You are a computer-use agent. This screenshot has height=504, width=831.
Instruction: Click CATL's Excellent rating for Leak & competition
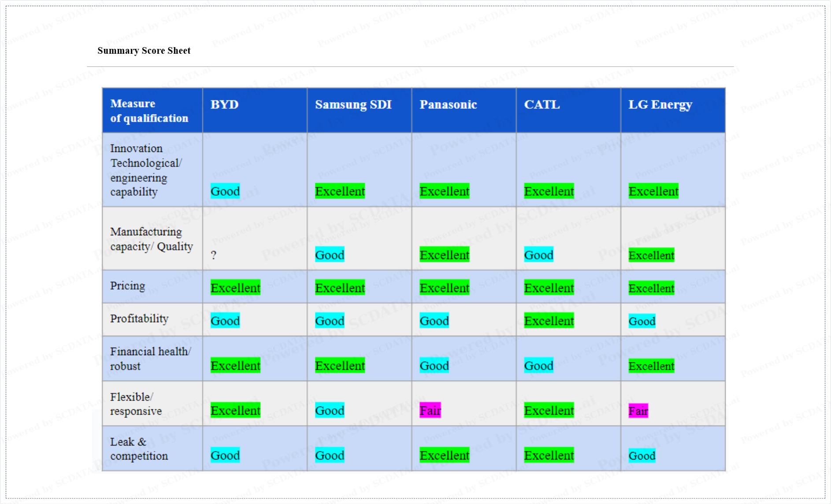tap(549, 455)
